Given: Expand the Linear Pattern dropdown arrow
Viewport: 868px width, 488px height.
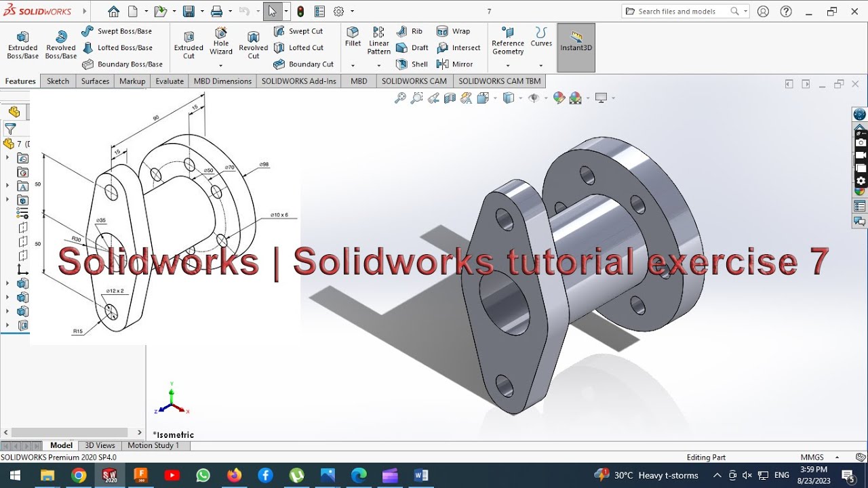Looking at the screenshot, I should pos(379,66).
